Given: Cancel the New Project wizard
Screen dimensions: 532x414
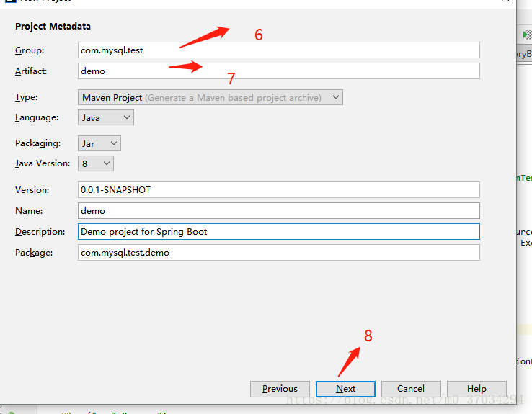Looking at the screenshot, I should [x=411, y=389].
